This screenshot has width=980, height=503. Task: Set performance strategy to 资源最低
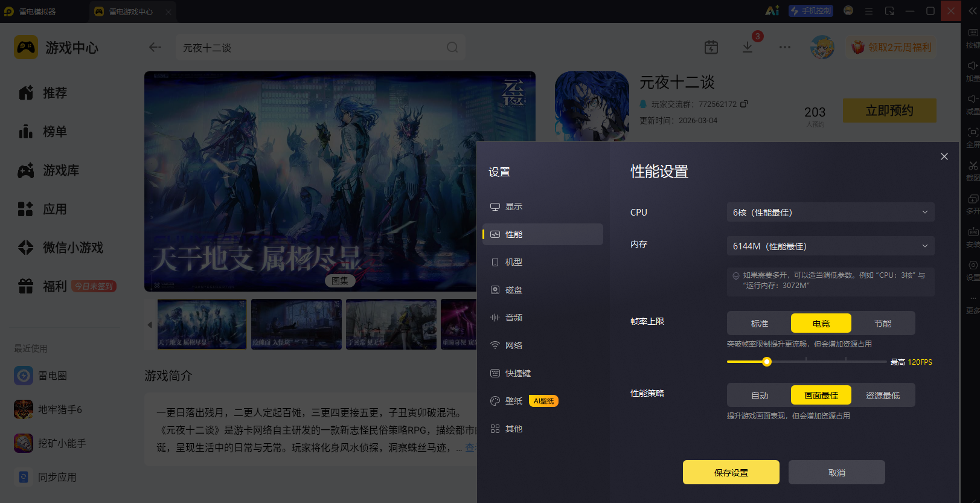[x=883, y=395]
